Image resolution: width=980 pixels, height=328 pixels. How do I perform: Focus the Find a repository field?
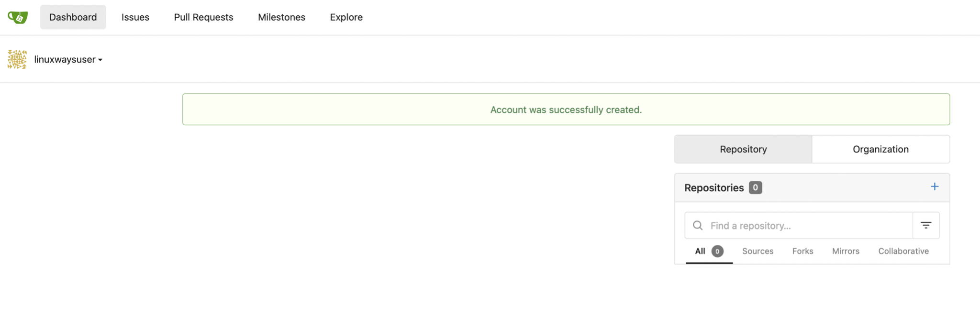pyautogui.click(x=799, y=225)
